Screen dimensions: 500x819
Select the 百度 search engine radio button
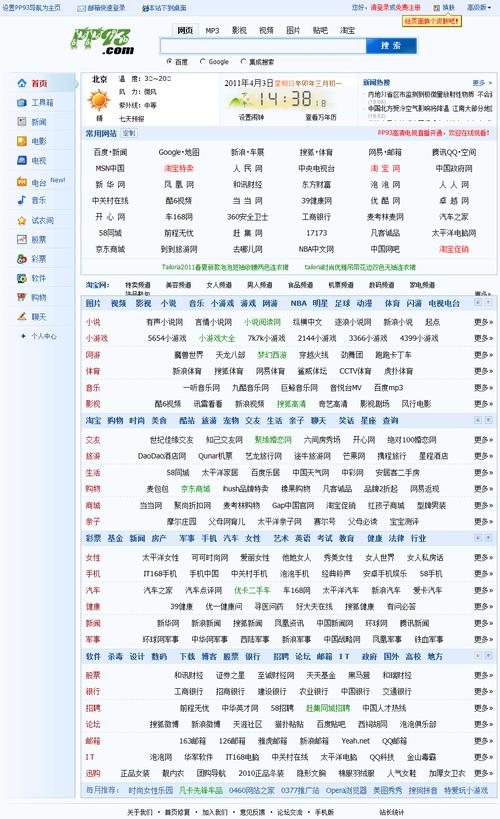pyautogui.click(x=169, y=61)
